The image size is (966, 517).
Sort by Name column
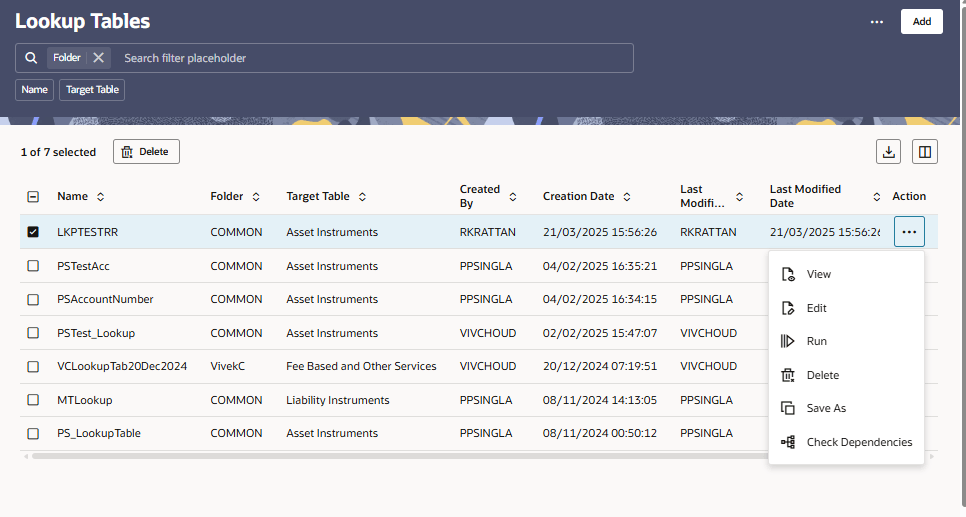[x=100, y=197]
